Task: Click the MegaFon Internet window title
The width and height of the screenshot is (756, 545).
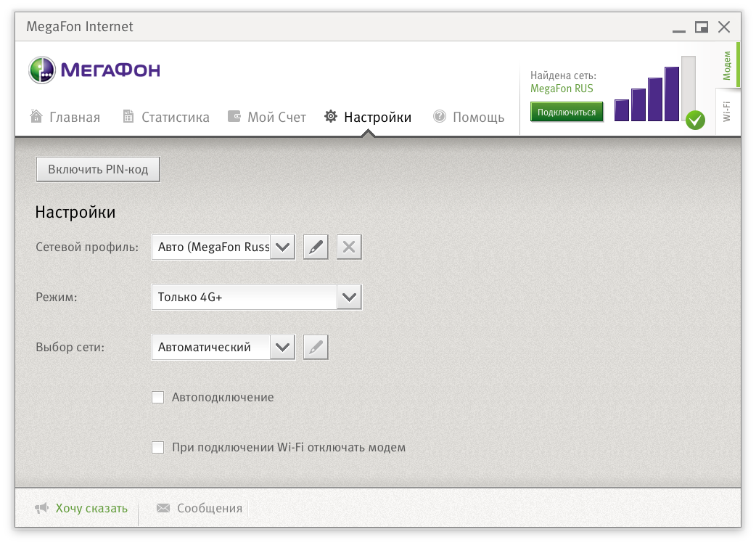Action: pos(80,27)
